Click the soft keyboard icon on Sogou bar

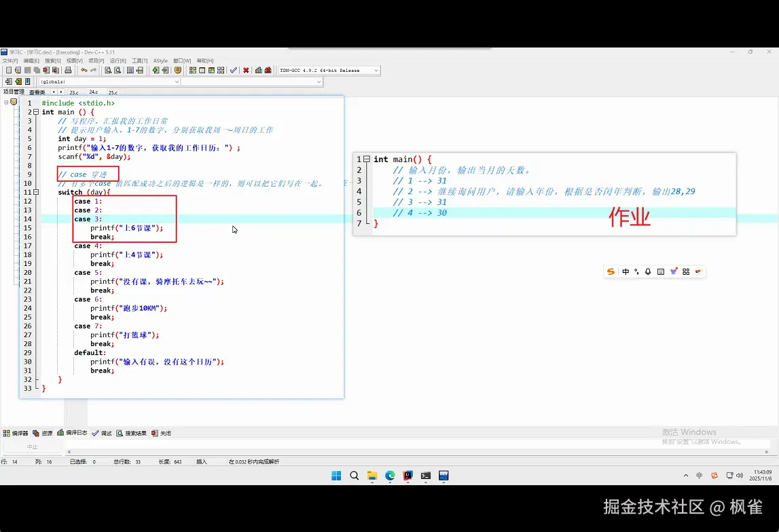[x=660, y=271]
